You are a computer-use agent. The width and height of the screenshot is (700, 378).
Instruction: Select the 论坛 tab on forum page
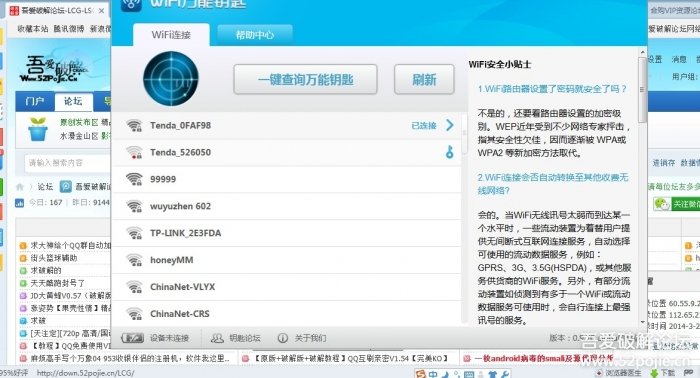(73, 102)
